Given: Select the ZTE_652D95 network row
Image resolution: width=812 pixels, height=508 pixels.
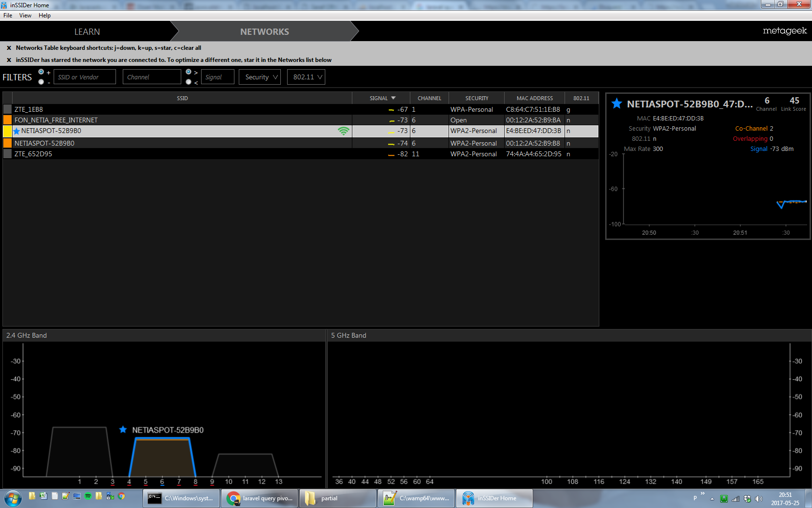Looking at the screenshot, I should pos(301,154).
